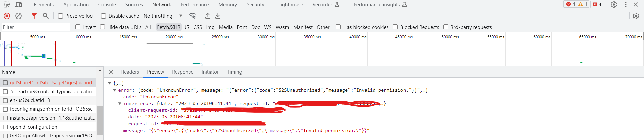Open the No throttling dropdown
This screenshot has height=140, width=644.
click(x=163, y=16)
